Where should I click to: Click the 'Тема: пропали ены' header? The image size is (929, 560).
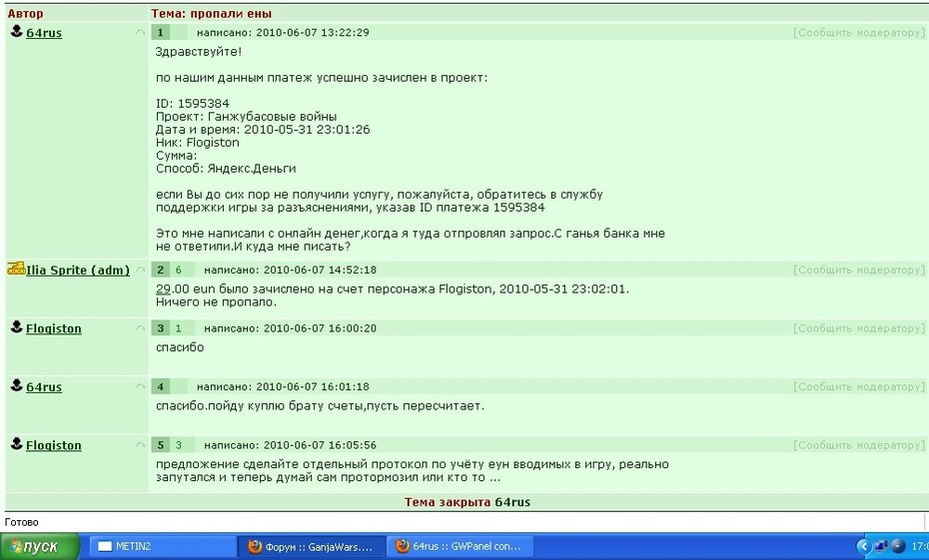click(212, 14)
